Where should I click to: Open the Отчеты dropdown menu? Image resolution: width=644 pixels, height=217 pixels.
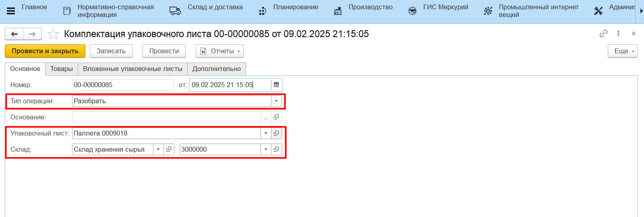(220, 51)
